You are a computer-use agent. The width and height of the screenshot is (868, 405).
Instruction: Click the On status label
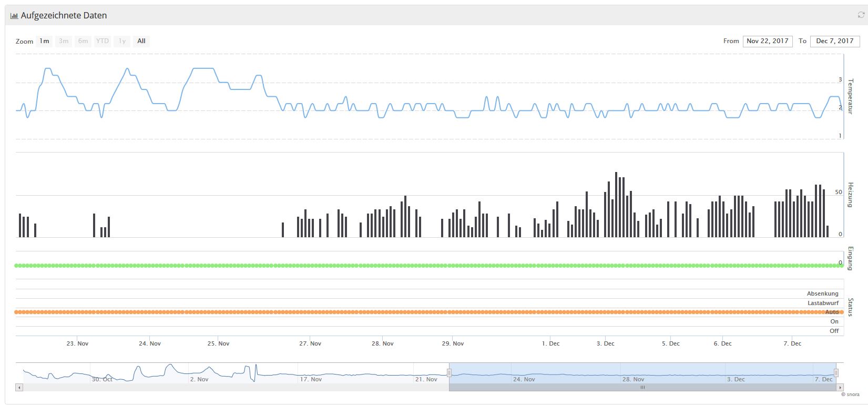834,321
